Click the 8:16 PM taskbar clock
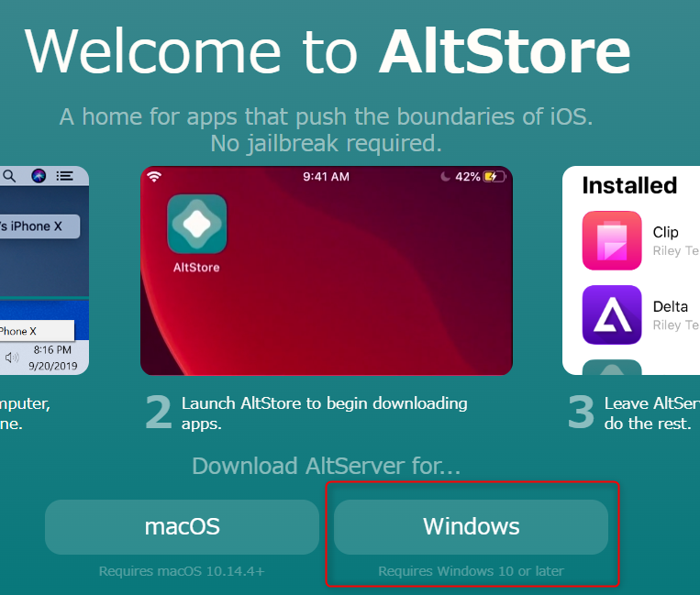The width and height of the screenshot is (700, 595). 52,349
